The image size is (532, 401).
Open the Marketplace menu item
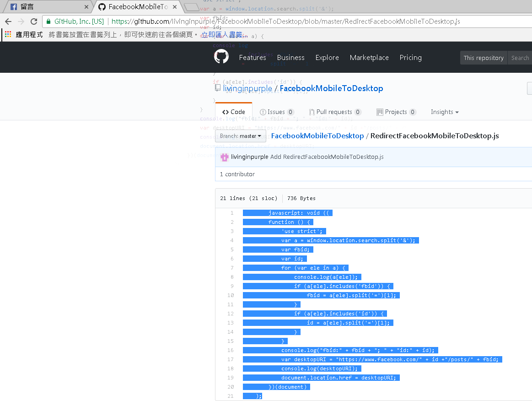pyautogui.click(x=369, y=58)
